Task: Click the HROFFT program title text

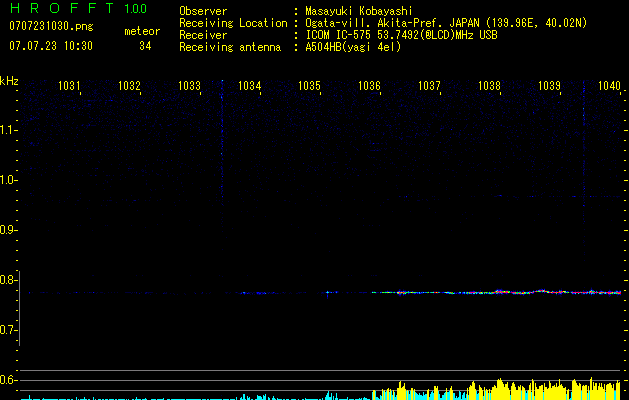Action: [x=62, y=8]
